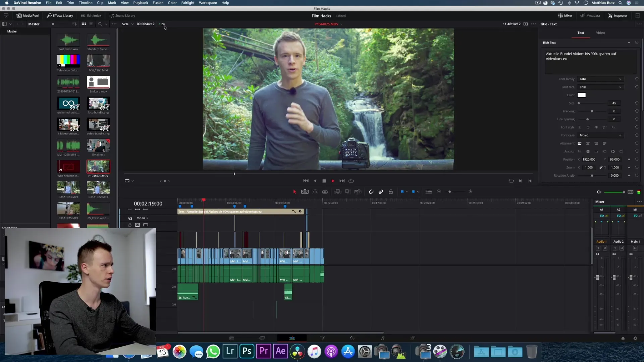Click the Overwrite Clip icon
644x362 pixels.
click(348, 192)
